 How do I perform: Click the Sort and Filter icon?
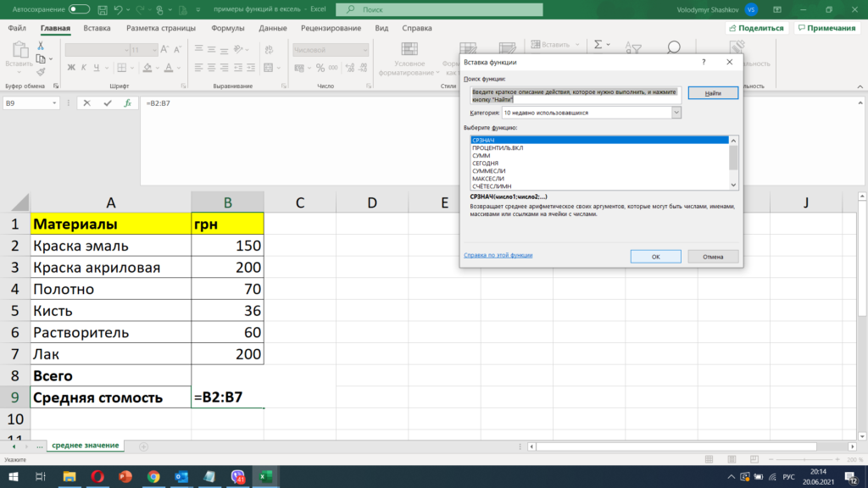(x=632, y=48)
